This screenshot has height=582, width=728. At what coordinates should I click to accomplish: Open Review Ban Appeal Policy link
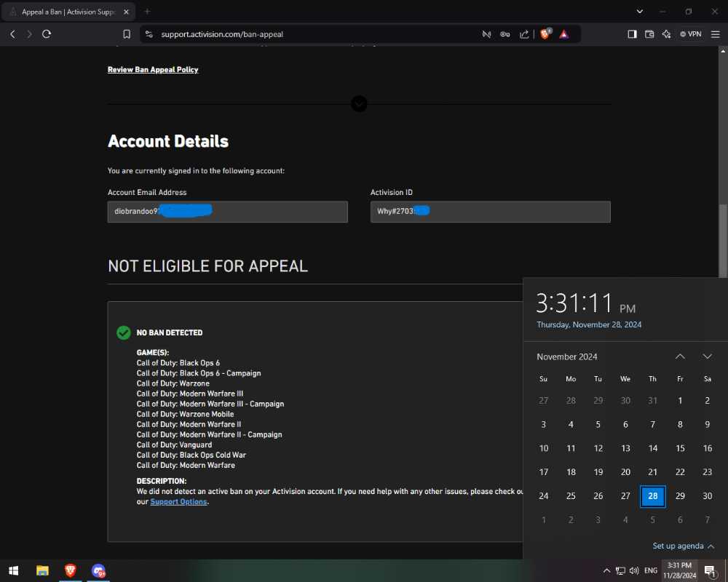153,70
